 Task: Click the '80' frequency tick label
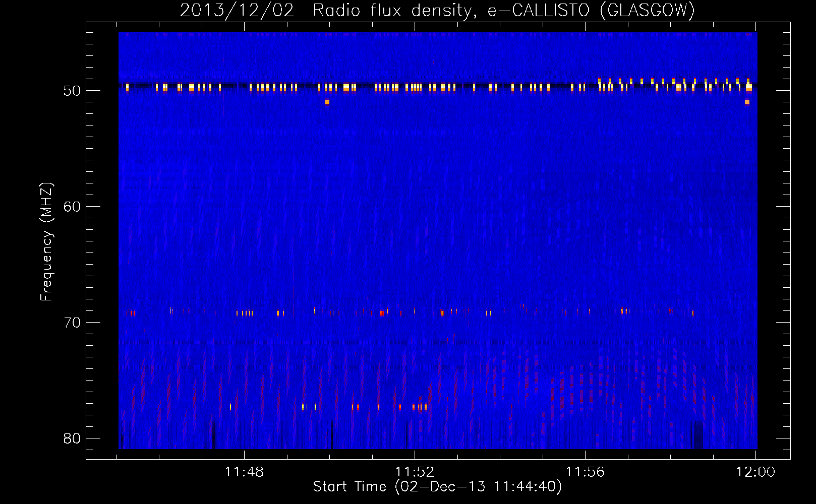pyautogui.click(x=72, y=438)
